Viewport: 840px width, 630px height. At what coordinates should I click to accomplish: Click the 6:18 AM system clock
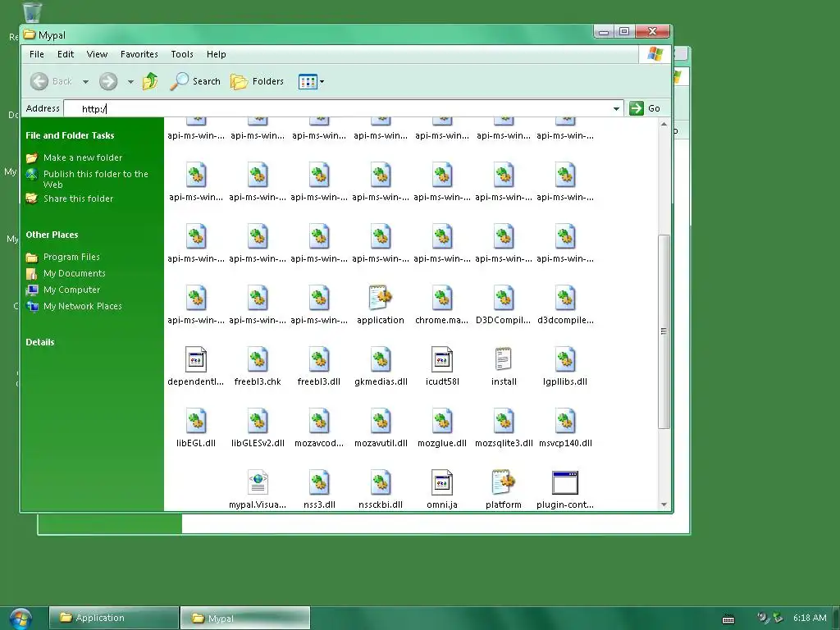coord(810,618)
